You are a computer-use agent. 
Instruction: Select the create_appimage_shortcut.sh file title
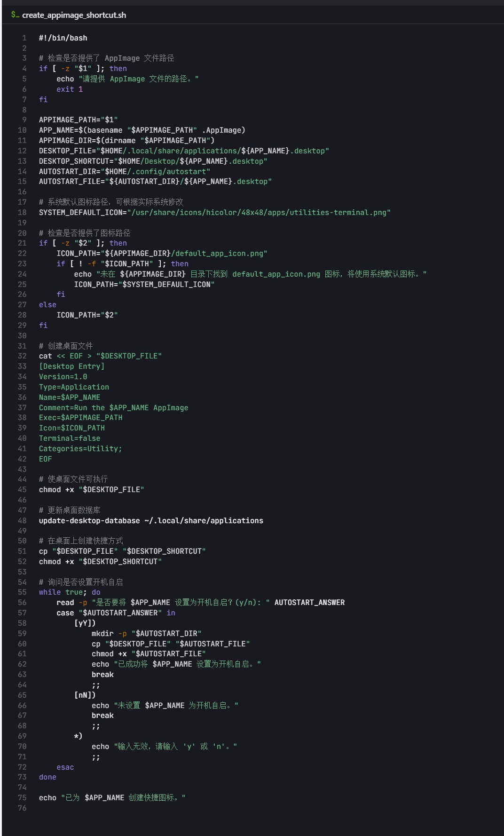tap(74, 15)
